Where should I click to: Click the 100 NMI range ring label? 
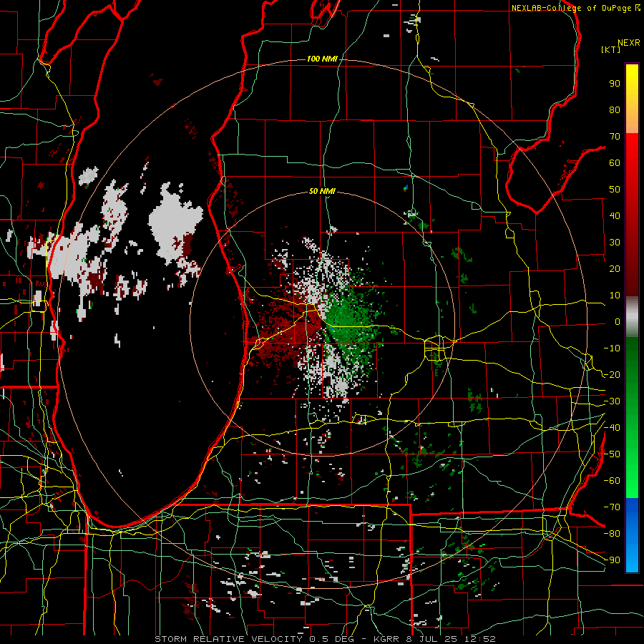(x=322, y=59)
